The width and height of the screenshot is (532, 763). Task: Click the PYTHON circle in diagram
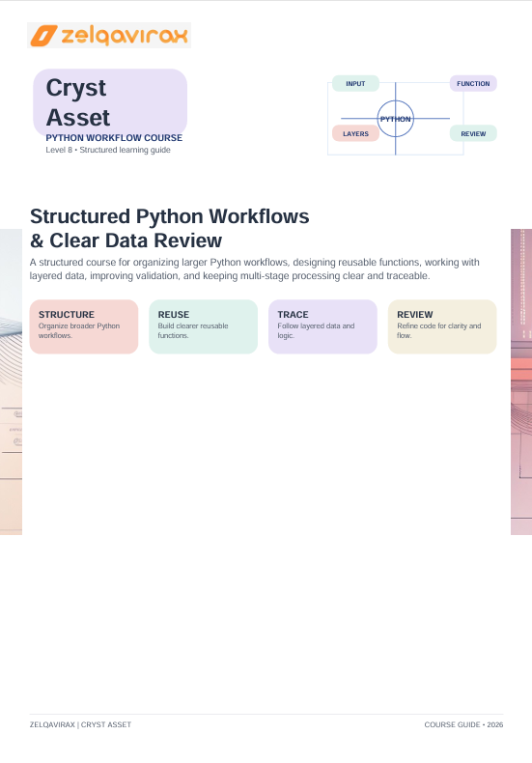coord(395,119)
